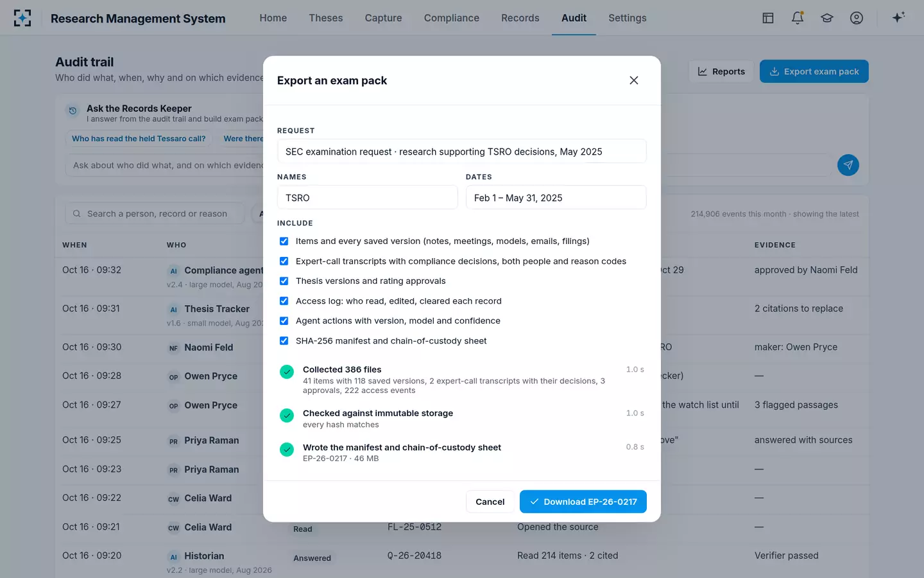Open the Capture tab
924x578 pixels.
[x=384, y=18]
